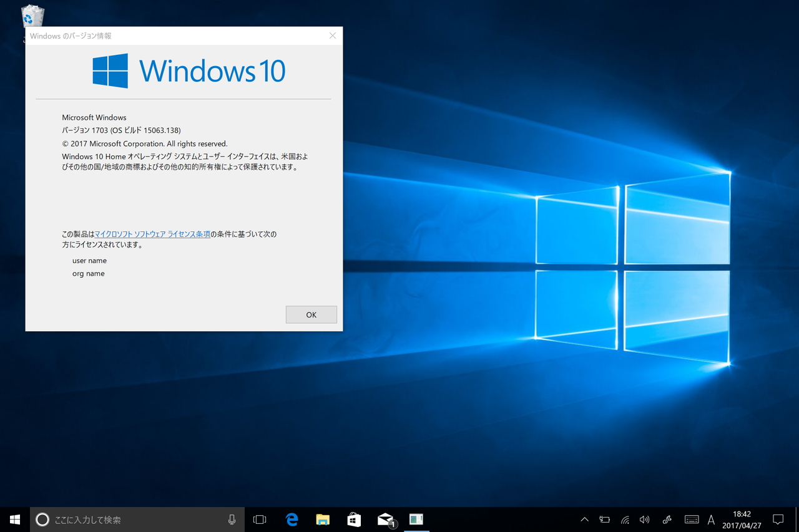The width and height of the screenshot is (799, 532).
Task: Open the Start menu
Action: [x=15, y=519]
